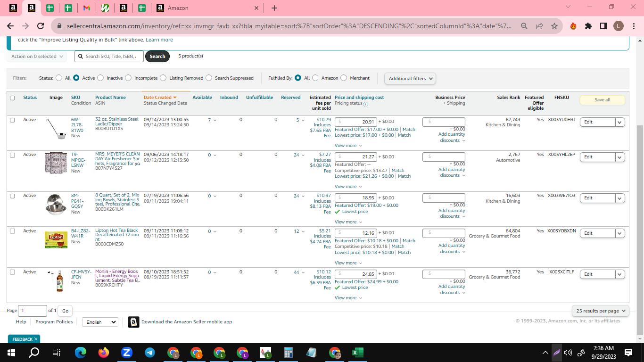
Task: Click the zoom magnifier icon in address bar
Action: click(x=524, y=26)
